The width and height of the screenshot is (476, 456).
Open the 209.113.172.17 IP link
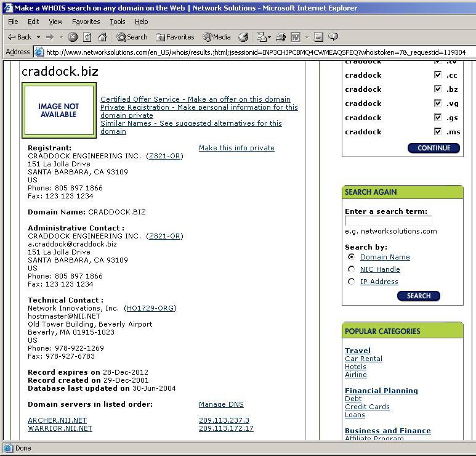pos(226,428)
